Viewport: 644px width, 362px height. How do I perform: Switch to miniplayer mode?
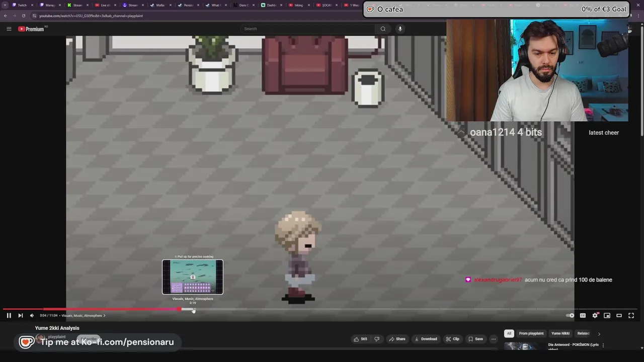[x=607, y=316]
